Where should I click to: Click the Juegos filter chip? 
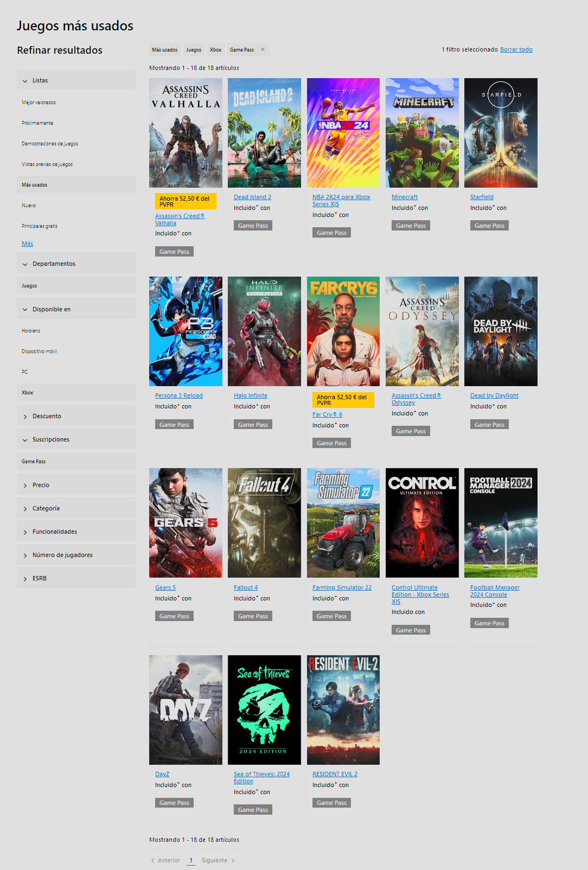(x=194, y=49)
